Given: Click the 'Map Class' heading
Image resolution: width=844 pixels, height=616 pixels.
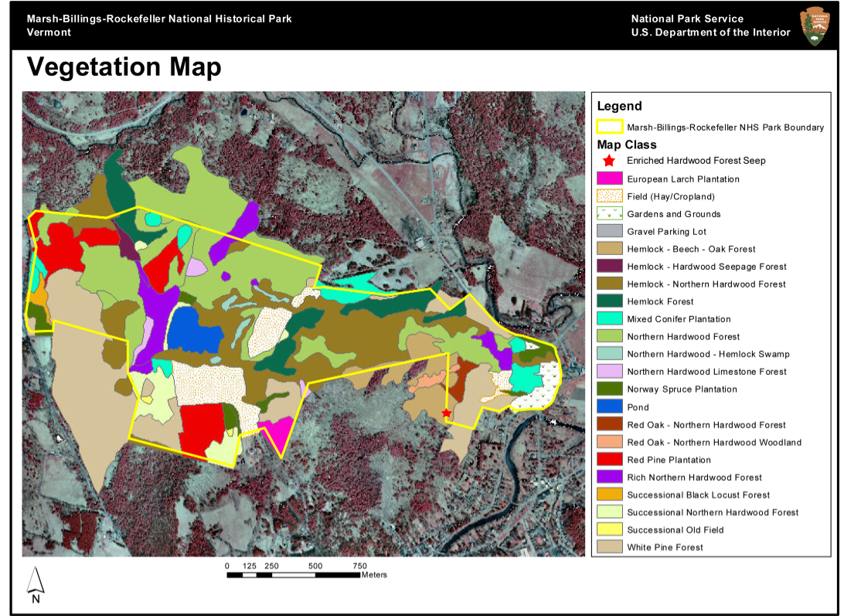Looking at the screenshot, I should [x=627, y=145].
